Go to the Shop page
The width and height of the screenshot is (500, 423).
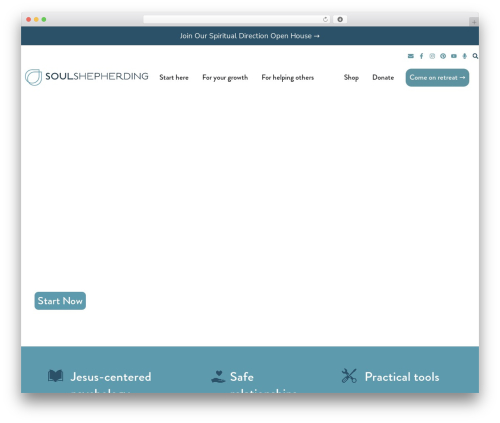[351, 77]
